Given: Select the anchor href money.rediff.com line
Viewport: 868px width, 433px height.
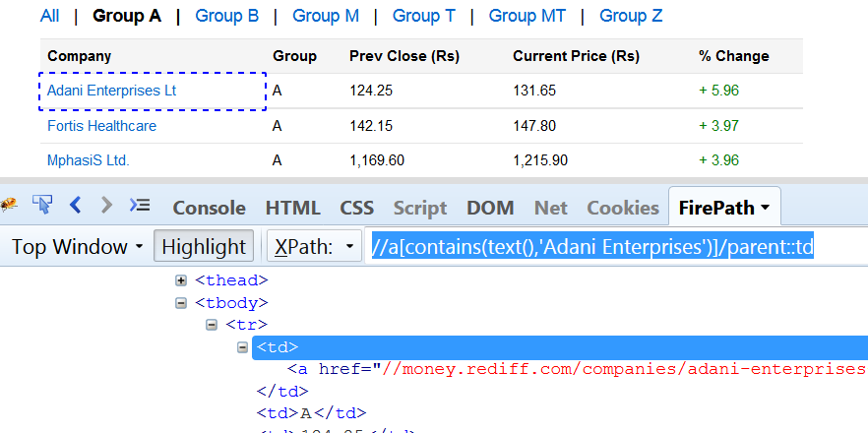Looking at the screenshot, I should 576,369.
